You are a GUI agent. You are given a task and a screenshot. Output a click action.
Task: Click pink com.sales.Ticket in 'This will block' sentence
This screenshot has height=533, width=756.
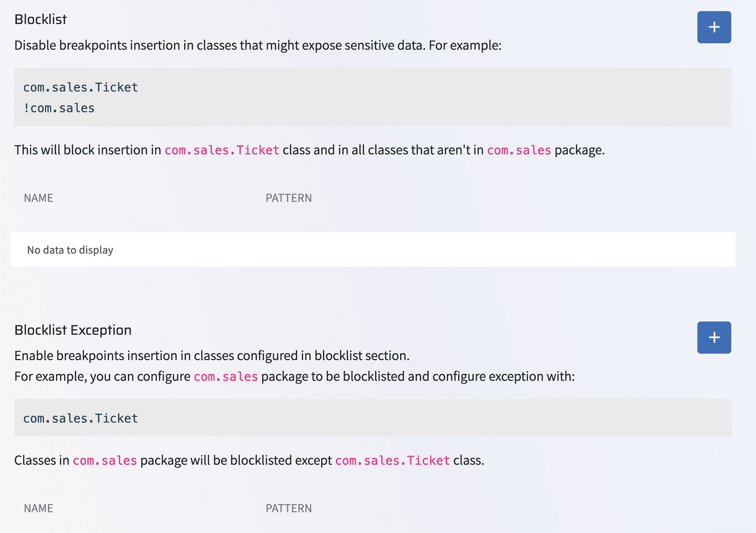point(222,150)
